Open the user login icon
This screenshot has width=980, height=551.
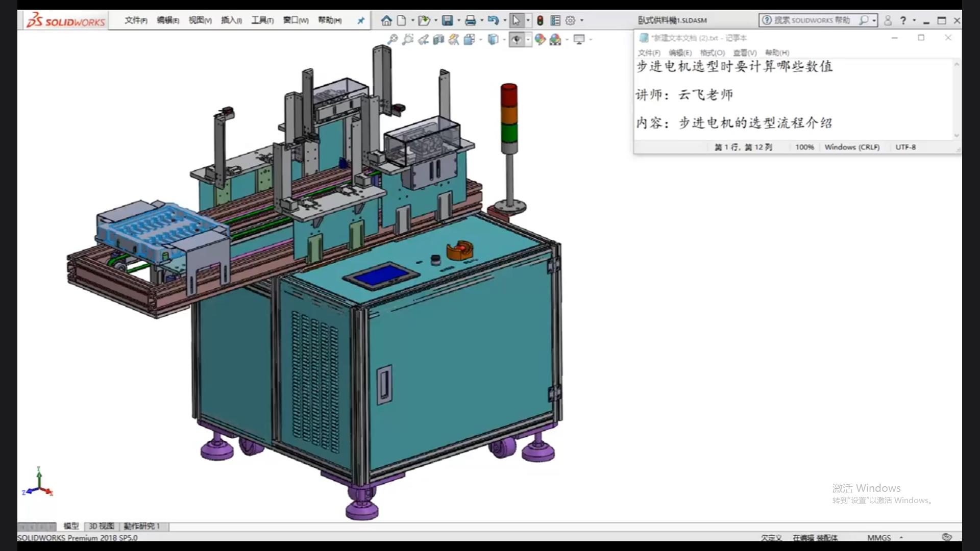(888, 20)
